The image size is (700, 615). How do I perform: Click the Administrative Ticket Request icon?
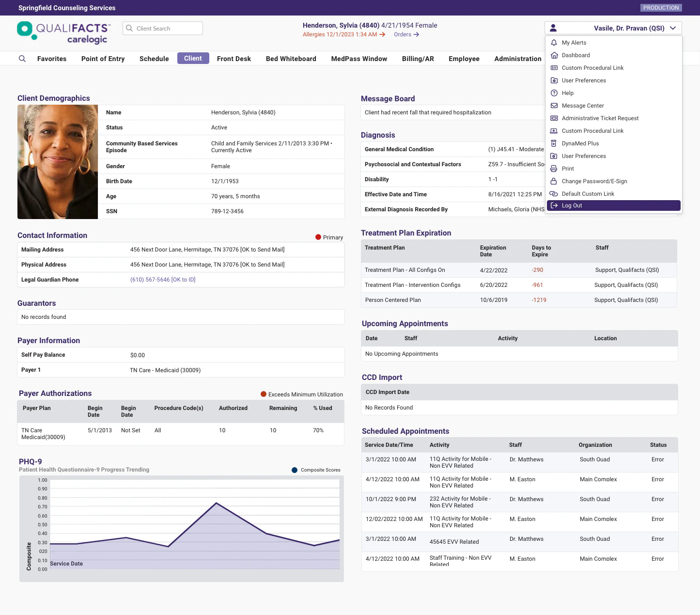554,118
